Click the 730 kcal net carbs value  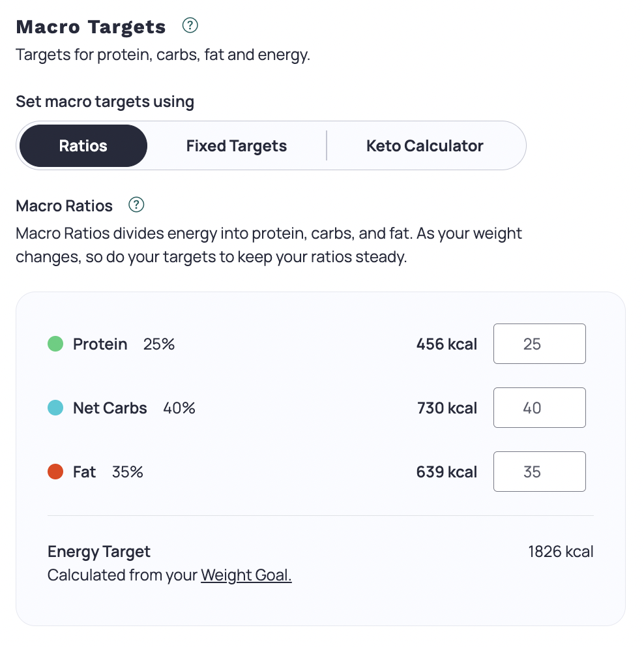click(x=446, y=408)
